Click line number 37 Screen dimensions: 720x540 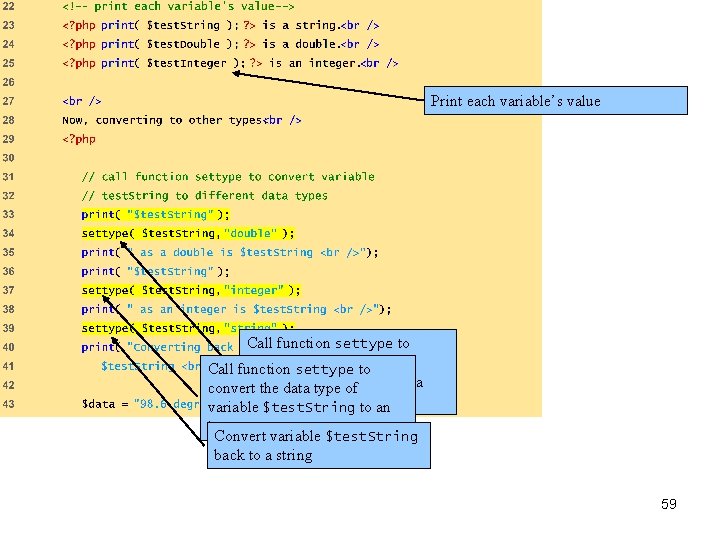point(8,290)
